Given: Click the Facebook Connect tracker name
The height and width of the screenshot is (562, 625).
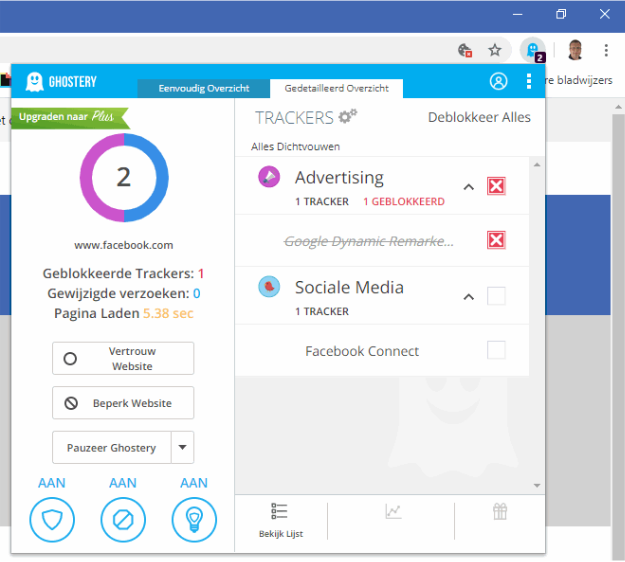Looking at the screenshot, I should (x=362, y=351).
